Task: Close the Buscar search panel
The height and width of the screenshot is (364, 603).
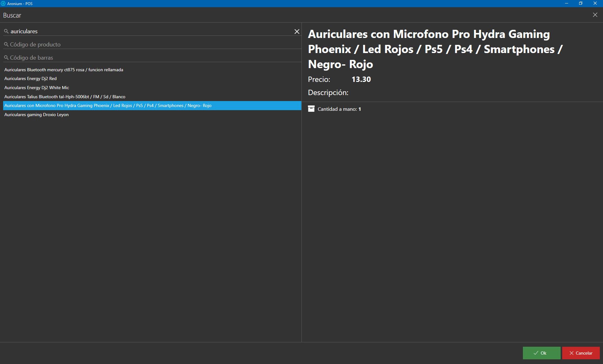Action: click(x=595, y=15)
